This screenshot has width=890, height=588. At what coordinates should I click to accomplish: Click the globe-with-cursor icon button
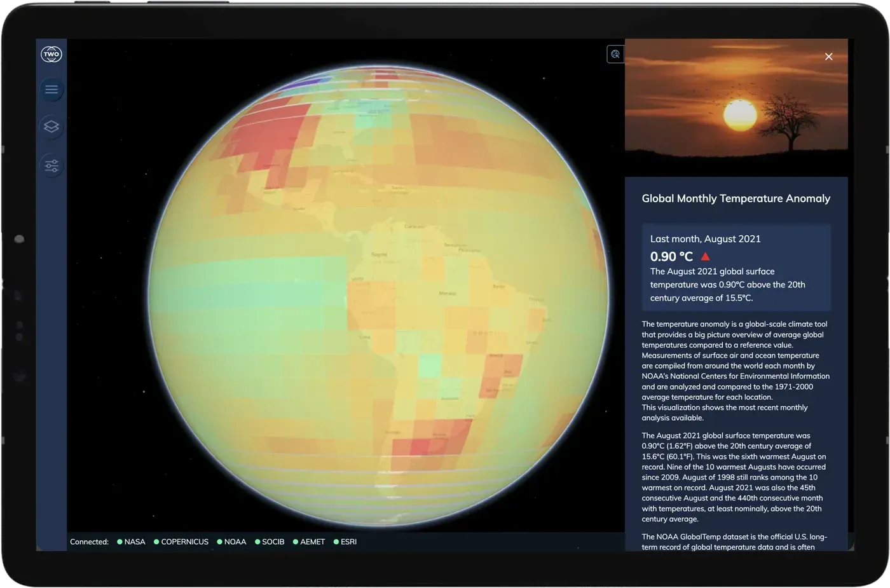(615, 54)
